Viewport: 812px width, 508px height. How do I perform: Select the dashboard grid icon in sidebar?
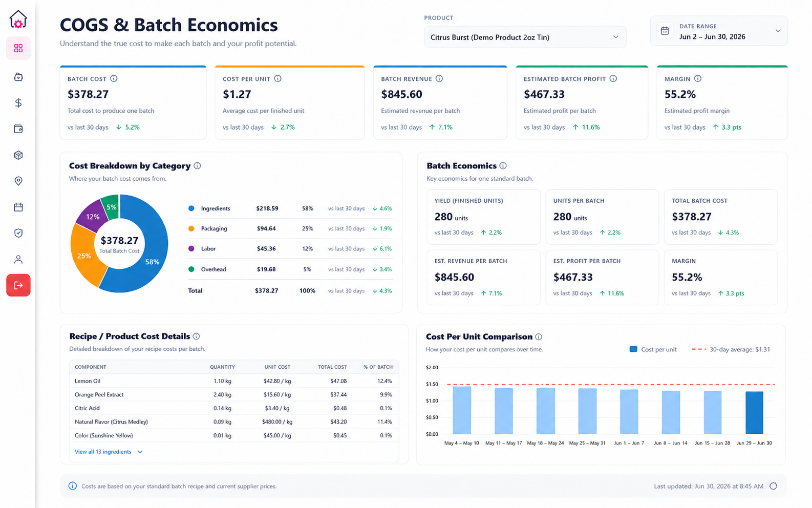18,48
